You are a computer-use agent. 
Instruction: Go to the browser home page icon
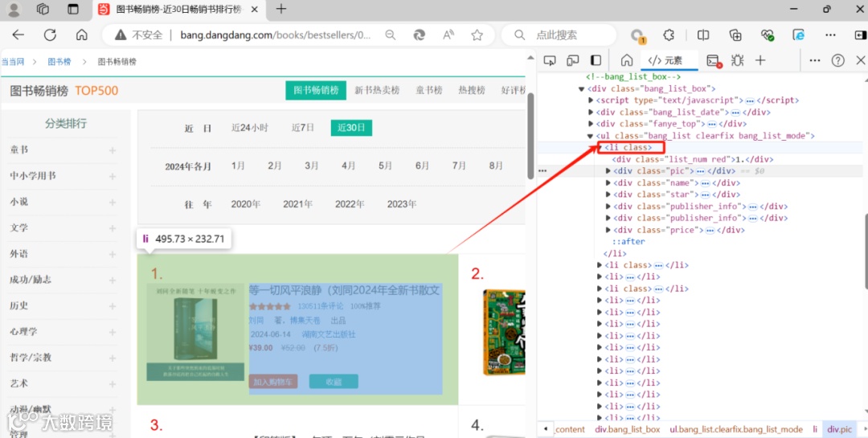point(81,35)
